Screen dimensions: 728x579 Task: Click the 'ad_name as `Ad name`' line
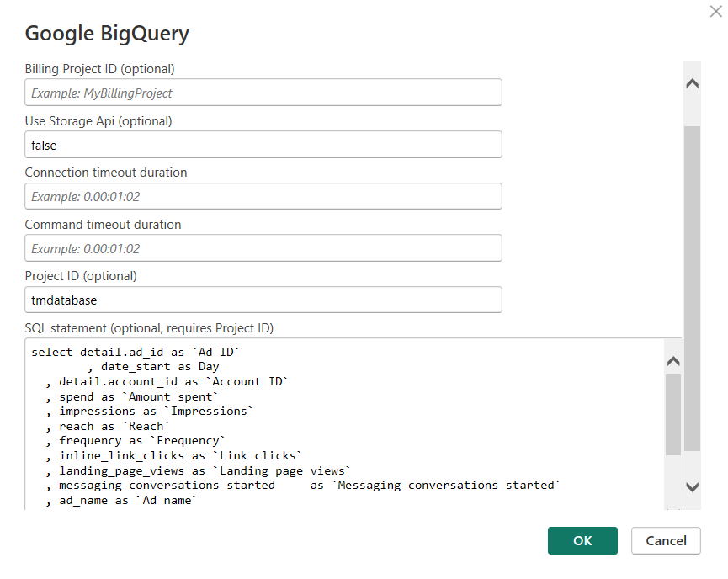coord(121,501)
